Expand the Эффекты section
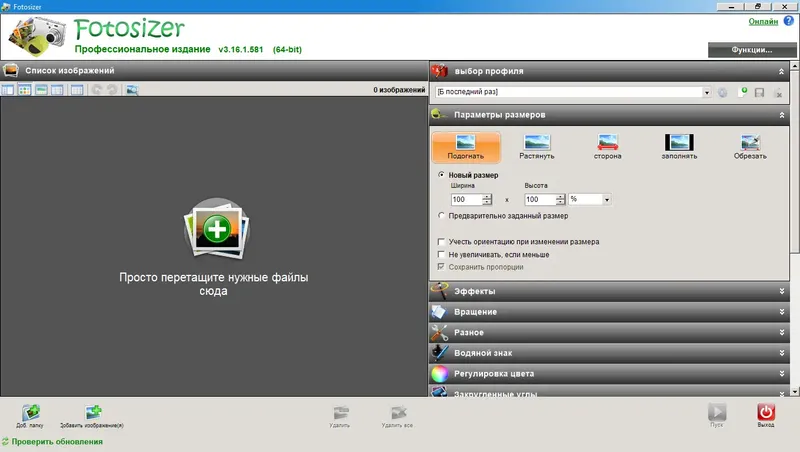 pyautogui.click(x=781, y=291)
